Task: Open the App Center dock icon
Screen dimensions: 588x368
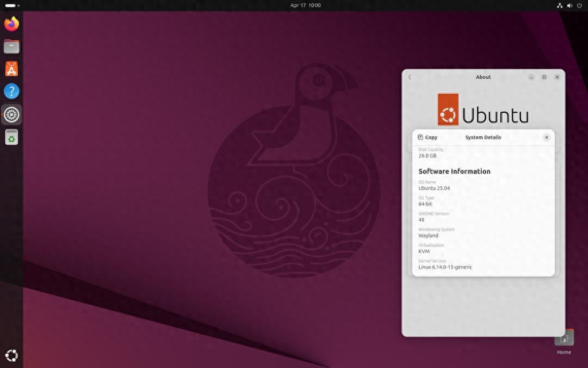Action: tap(11, 69)
